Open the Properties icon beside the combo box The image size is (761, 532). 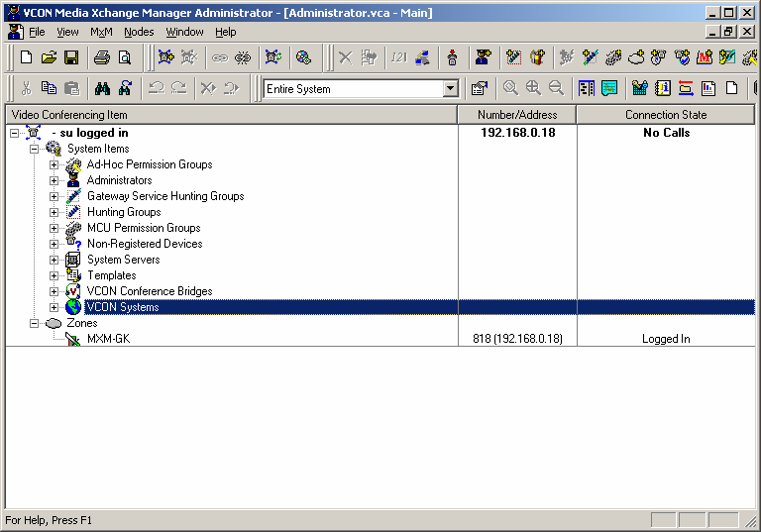coord(479,88)
